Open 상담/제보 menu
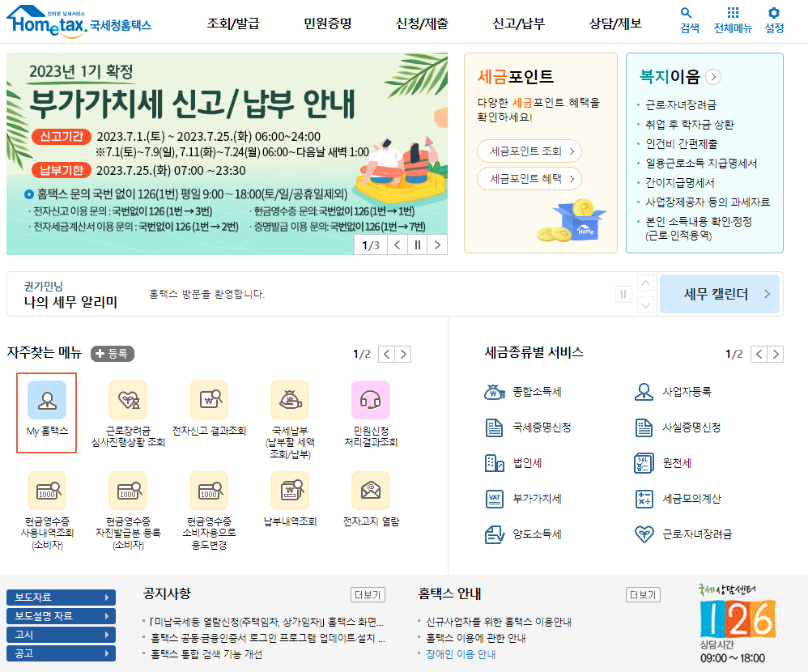Viewport: 808px width, 672px height. (x=615, y=23)
